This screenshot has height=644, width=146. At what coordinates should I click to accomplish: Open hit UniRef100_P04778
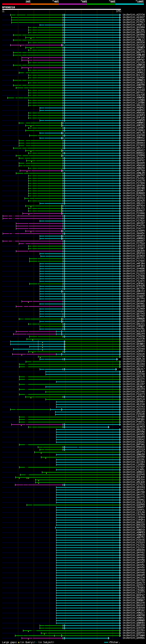coord(134,226)
